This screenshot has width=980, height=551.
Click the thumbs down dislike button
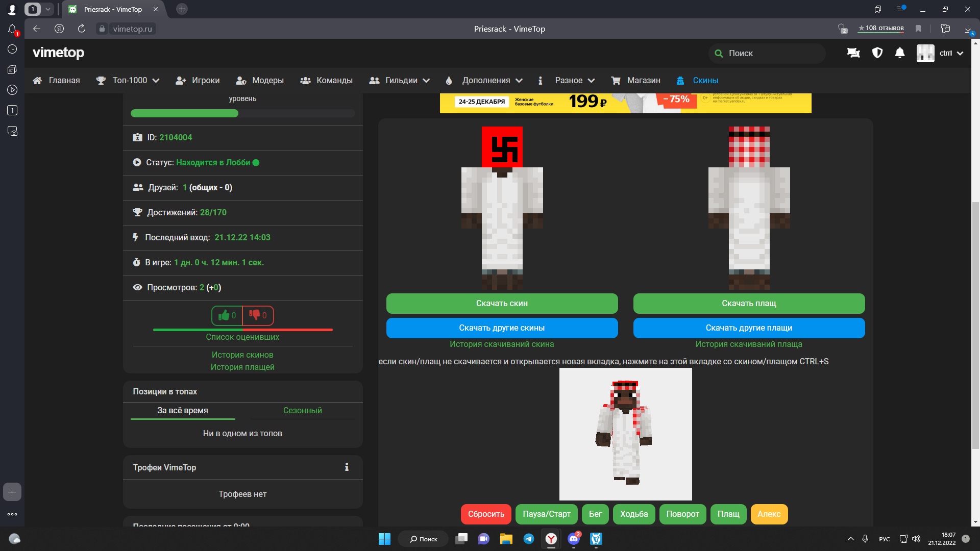258,316
